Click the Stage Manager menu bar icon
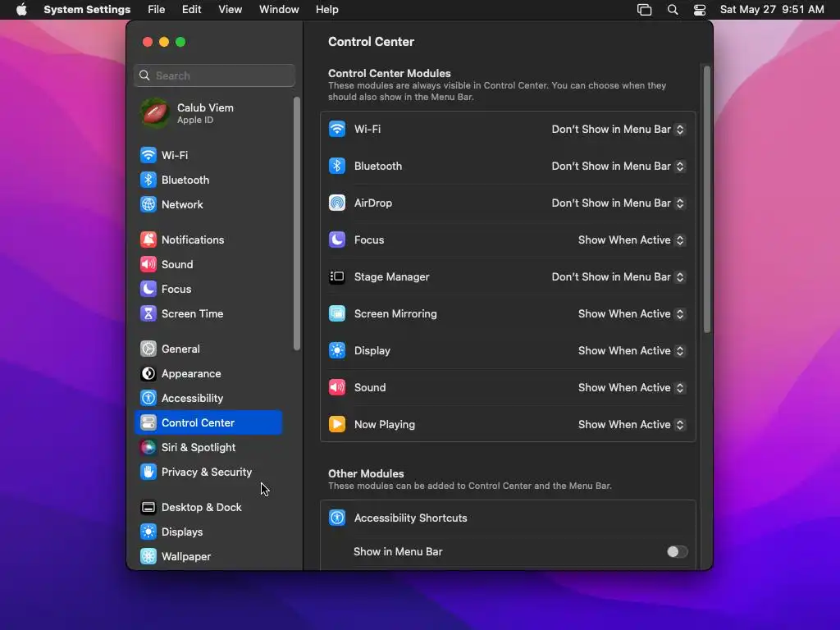840x630 pixels. 645,10
